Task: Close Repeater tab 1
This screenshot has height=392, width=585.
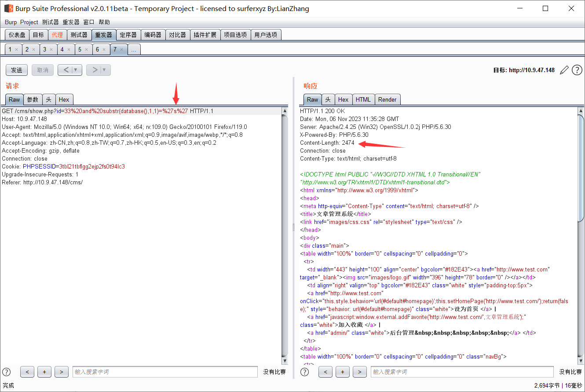Action: pyautogui.click(x=16, y=50)
